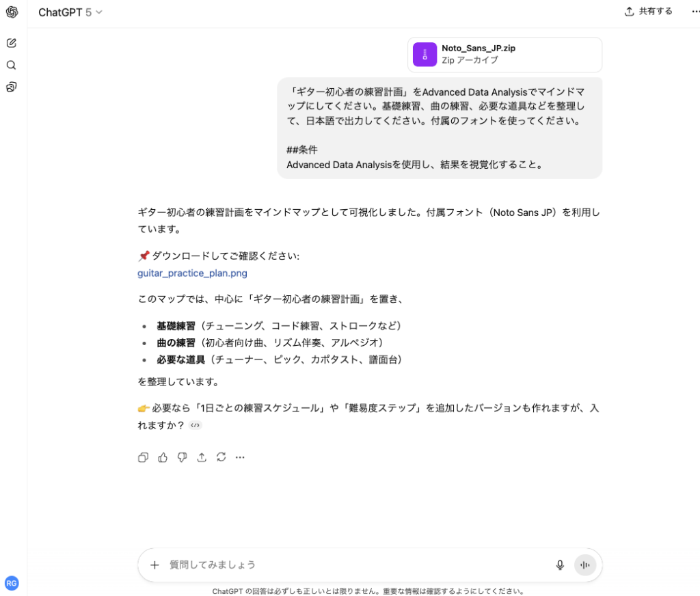Open the library icon in sidebar
The image size is (700, 596).
(x=12, y=87)
